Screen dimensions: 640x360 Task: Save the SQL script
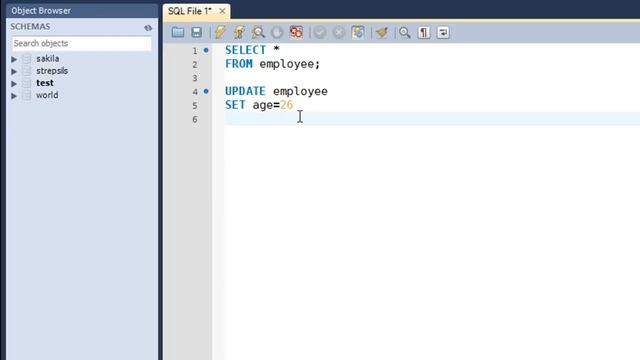point(197,32)
